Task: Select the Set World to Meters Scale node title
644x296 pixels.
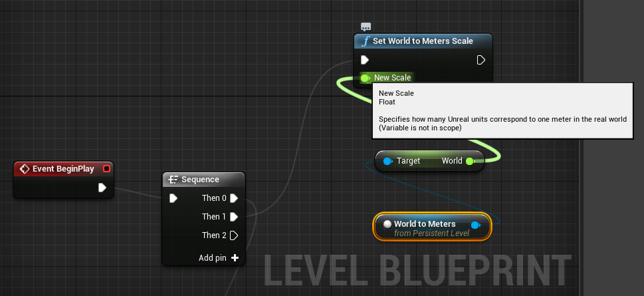Action: (423, 41)
